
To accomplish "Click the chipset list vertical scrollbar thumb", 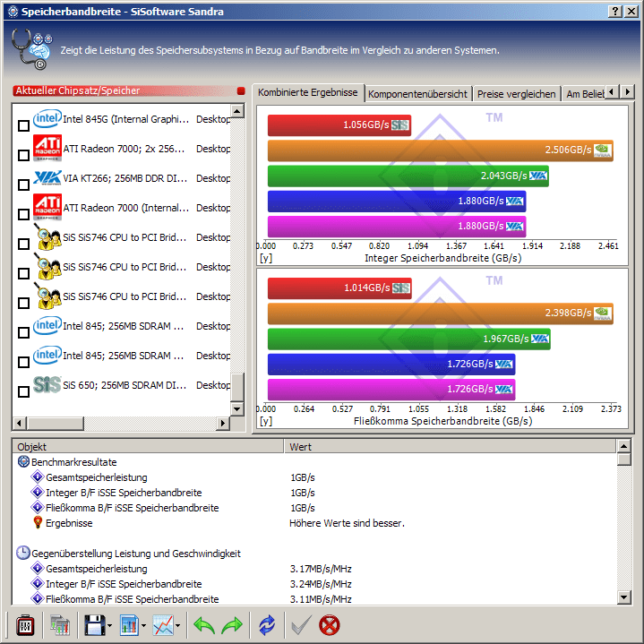I will [237, 387].
